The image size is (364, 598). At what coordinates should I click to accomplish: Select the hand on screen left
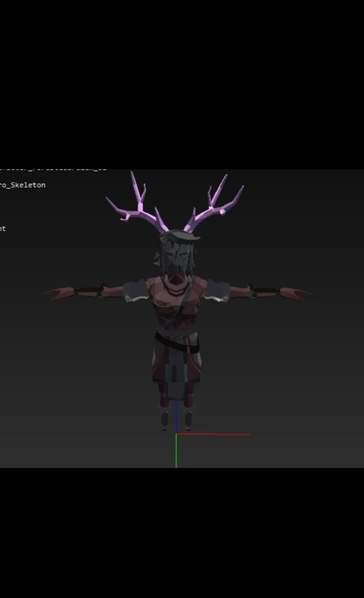click(60, 293)
